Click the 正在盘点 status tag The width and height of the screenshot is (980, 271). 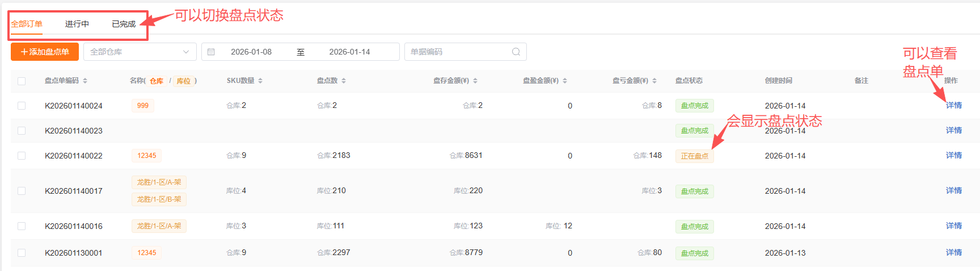tap(694, 156)
